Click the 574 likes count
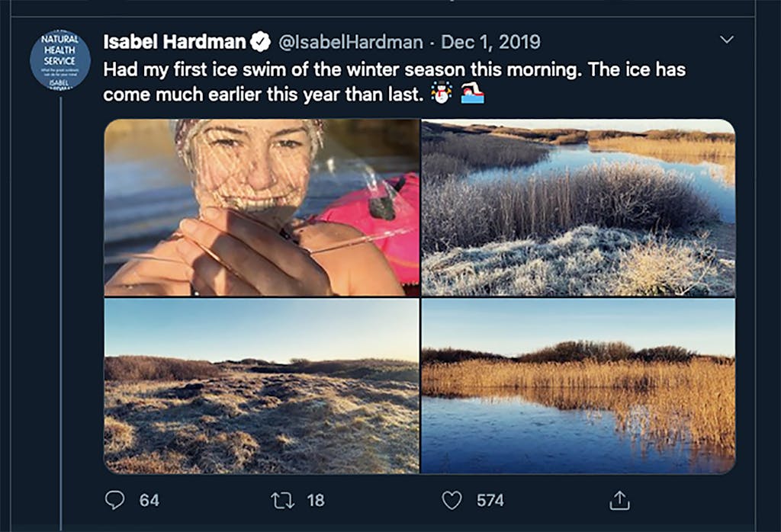781x532 pixels. (490, 500)
